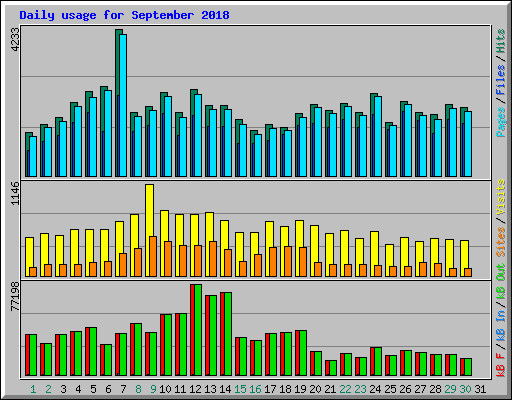Click day label 29 on the axis
Screen dimensions: 512x400
[450, 389]
